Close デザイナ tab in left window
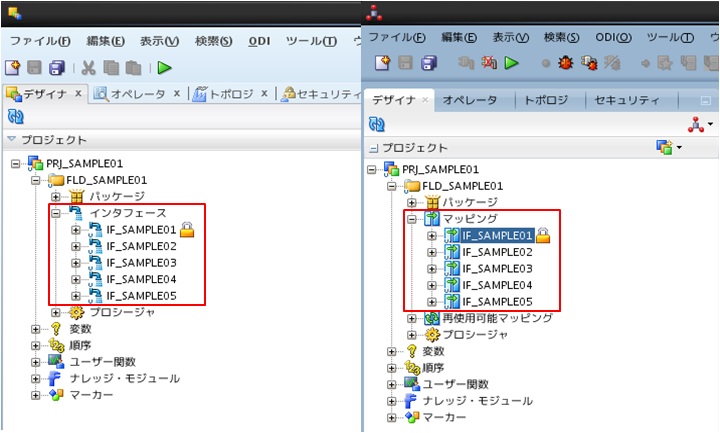The image size is (720, 433). point(79,93)
